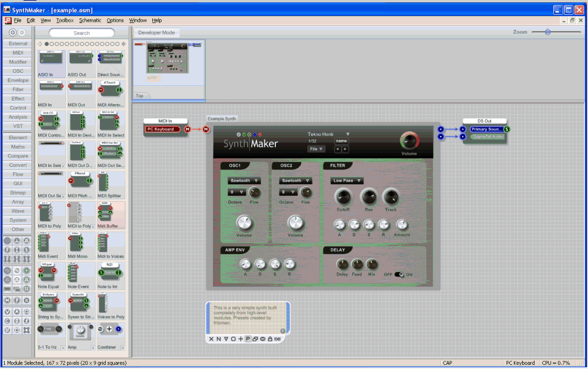Open the OSC2 Sawtooth waveform dropdown
588x369 pixels.
[x=295, y=181]
